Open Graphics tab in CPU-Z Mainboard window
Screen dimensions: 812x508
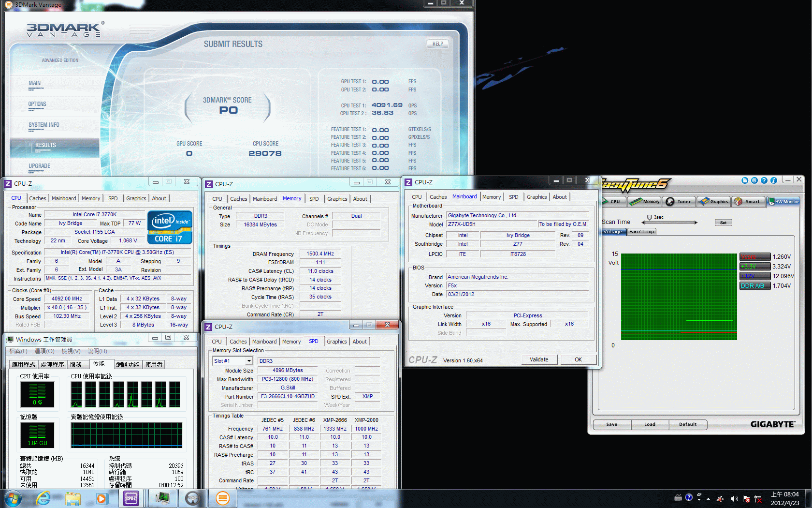537,197
